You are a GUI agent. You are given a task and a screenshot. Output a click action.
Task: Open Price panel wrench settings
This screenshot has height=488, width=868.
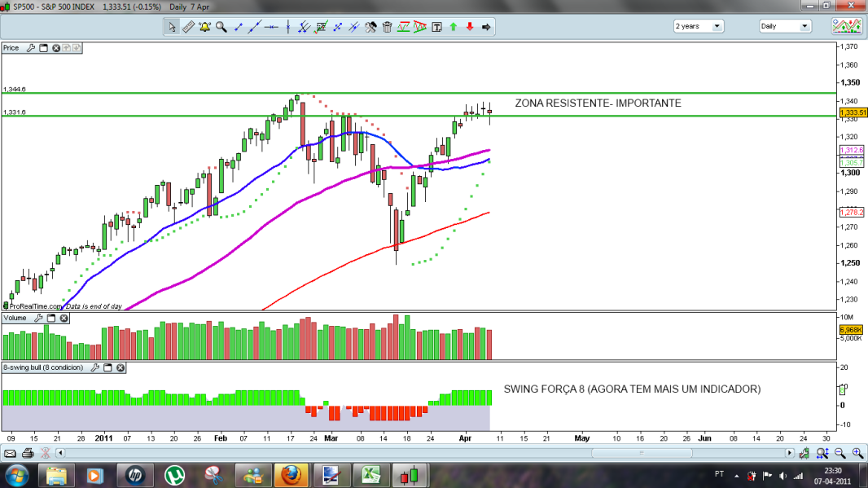coord(31,48)
